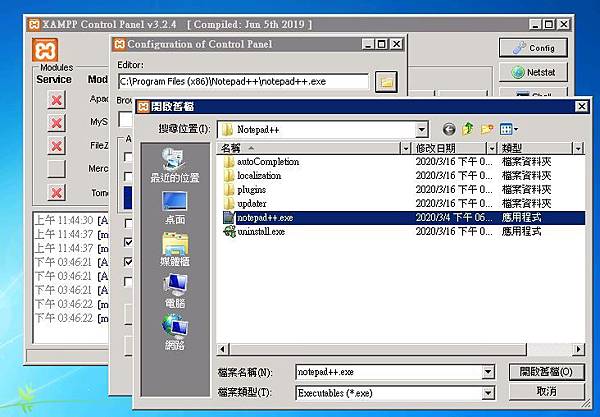Screen dimensions: 600x417
Task: Click the notepad++.exe application icon
Action: (228, 218)
